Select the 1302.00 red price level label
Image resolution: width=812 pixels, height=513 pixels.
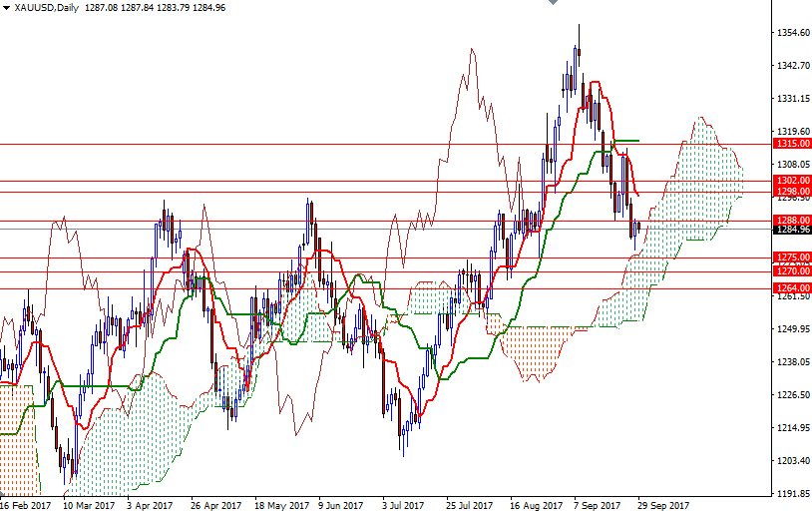pos(792,181)
